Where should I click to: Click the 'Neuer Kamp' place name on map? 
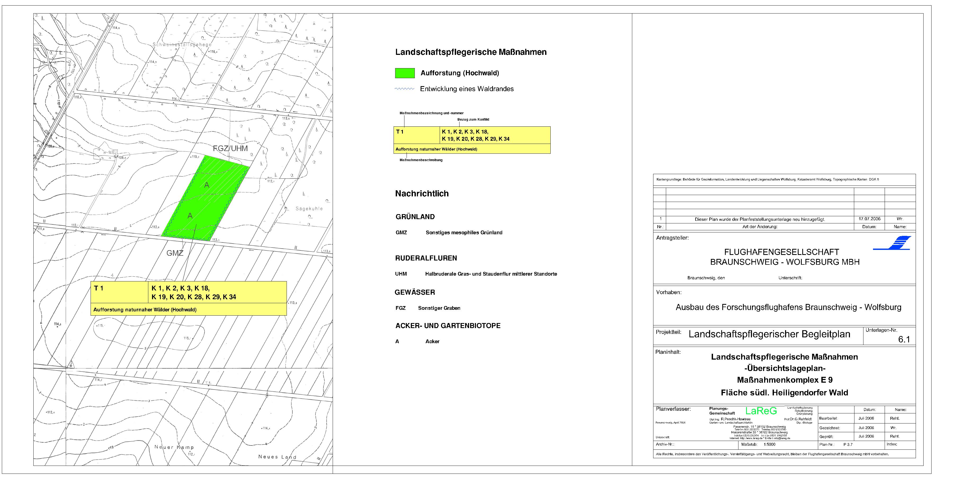click(174, 447)
